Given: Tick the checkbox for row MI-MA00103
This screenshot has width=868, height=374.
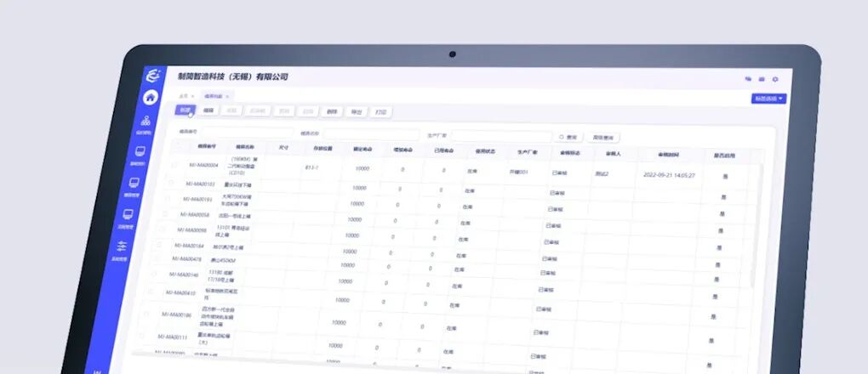Looking at the screenshot, I should tap(171, 183).
